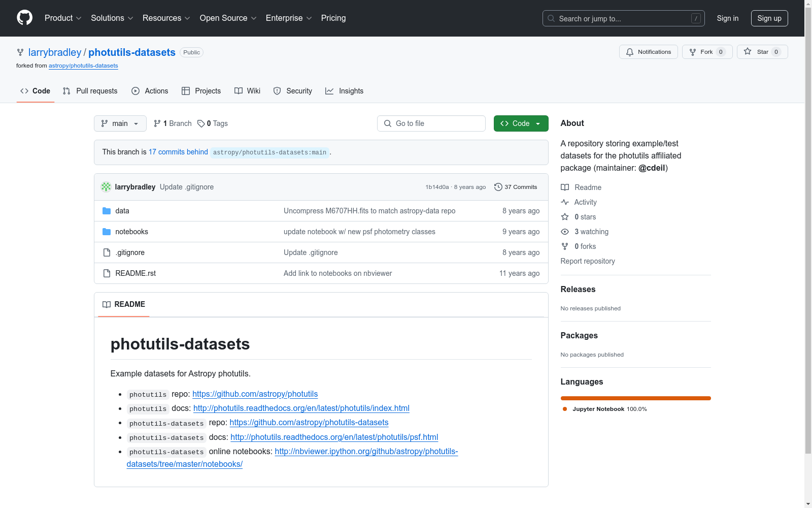Click the .gitignore file icon
The image size is (812, 508).
pyautogui.click(x=107, y=252)
